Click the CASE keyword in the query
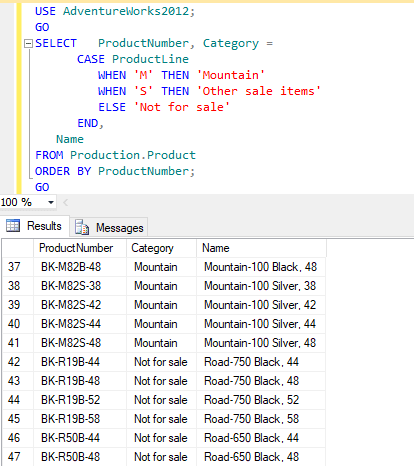 91,59
